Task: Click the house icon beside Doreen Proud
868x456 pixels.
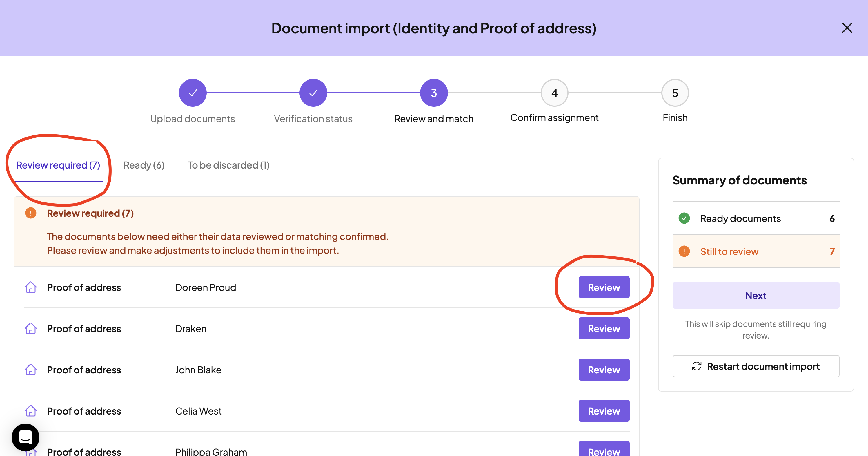Action: (x=31, y=287)
